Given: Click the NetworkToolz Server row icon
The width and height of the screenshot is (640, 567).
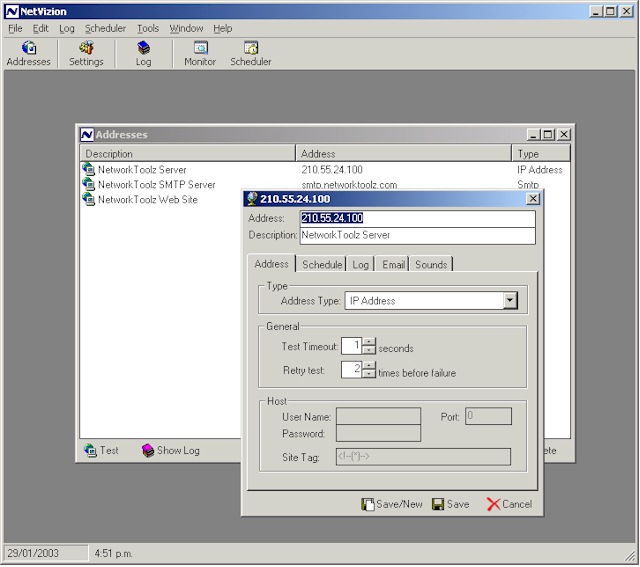Looking at the screenshot, I should [x=89, y=169].
